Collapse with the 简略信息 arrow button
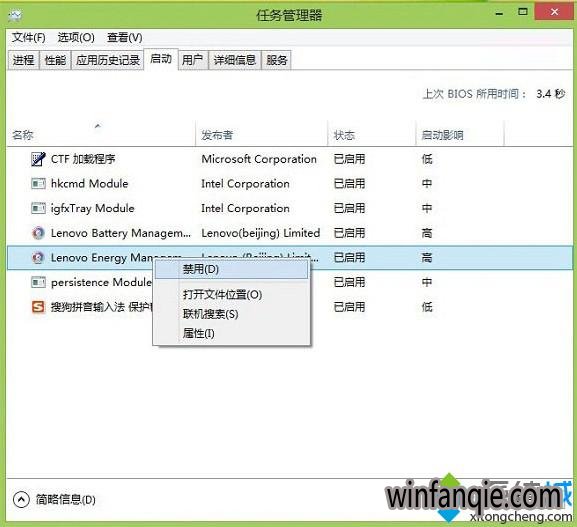 click(21, 499)
